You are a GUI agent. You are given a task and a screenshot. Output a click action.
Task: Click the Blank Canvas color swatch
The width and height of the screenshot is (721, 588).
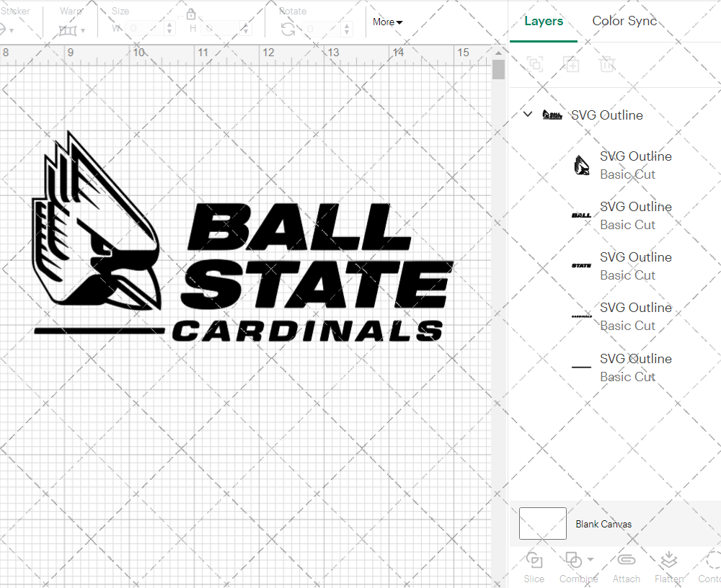(542, 524)
